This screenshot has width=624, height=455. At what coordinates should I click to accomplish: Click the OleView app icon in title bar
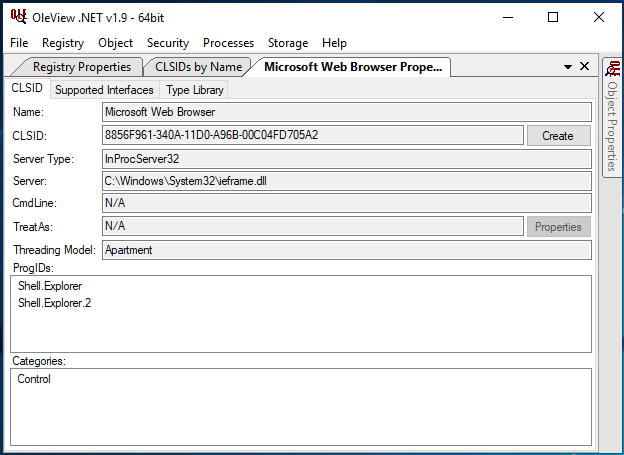[18, 17]
